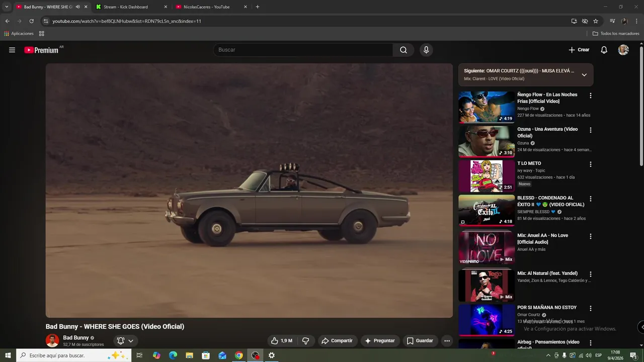Viewport: 644px width, 362px height.
Task: Switch to NicolasCaceres - YouTube tab
Action: coord(212,7)
